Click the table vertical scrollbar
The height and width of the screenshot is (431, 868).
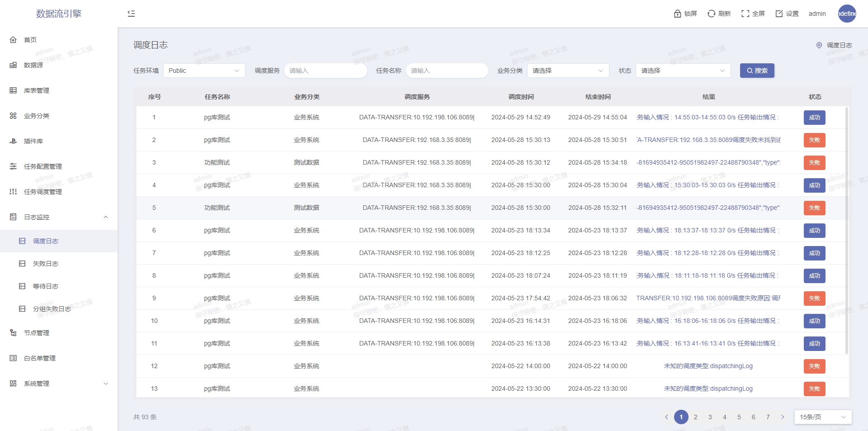pos(847,231)
